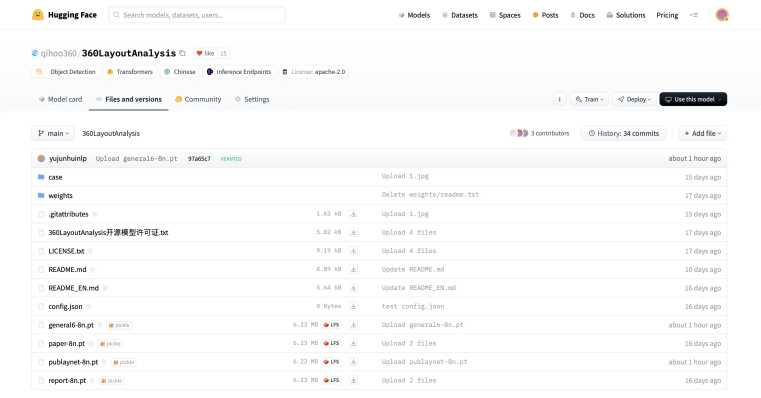761x398 pixels.
Task: Open the Community tab
Action: 198,99
